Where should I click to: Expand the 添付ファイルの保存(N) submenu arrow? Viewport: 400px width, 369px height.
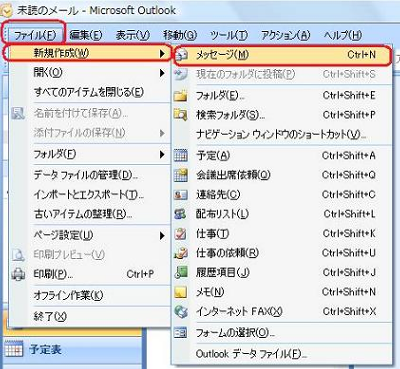pyautogui.click(x=162, y=133)
